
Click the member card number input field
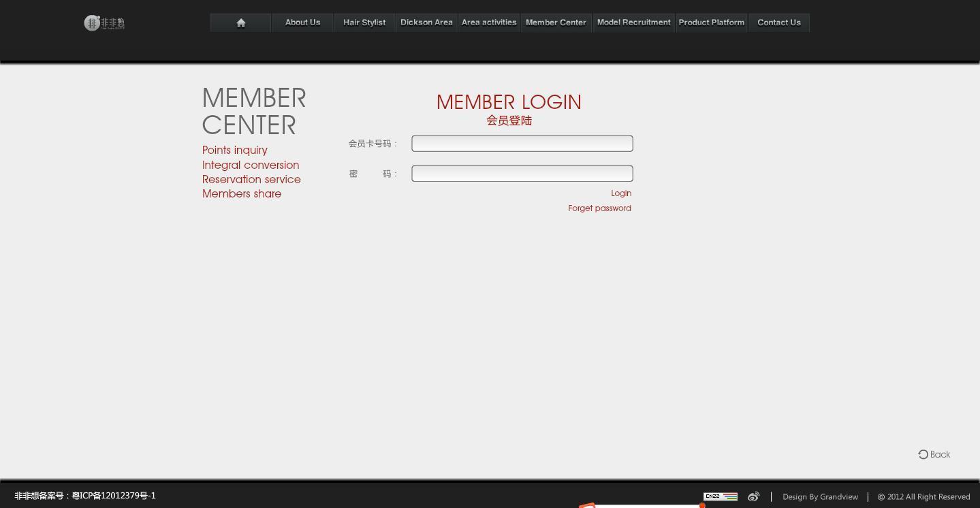(x=522, y=144)
